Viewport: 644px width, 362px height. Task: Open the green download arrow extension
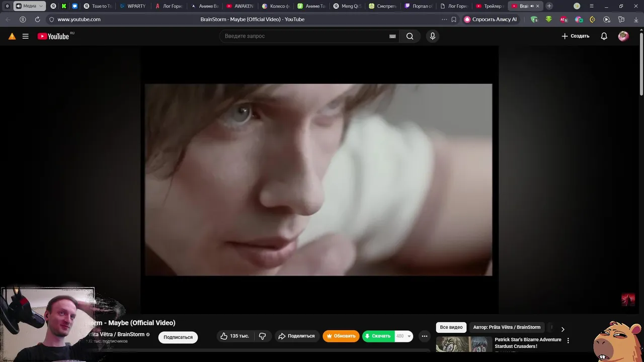(548, 20)
